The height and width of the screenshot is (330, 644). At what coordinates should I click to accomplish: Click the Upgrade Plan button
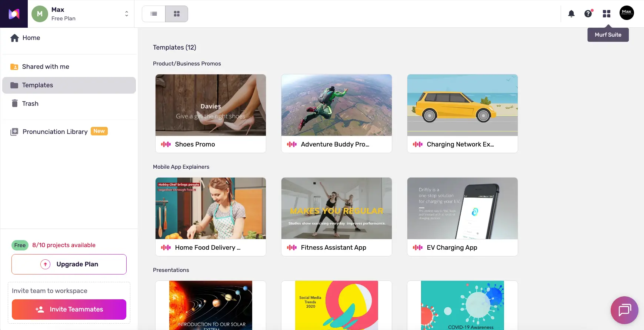pyautogui.click(x=69, y=264)
